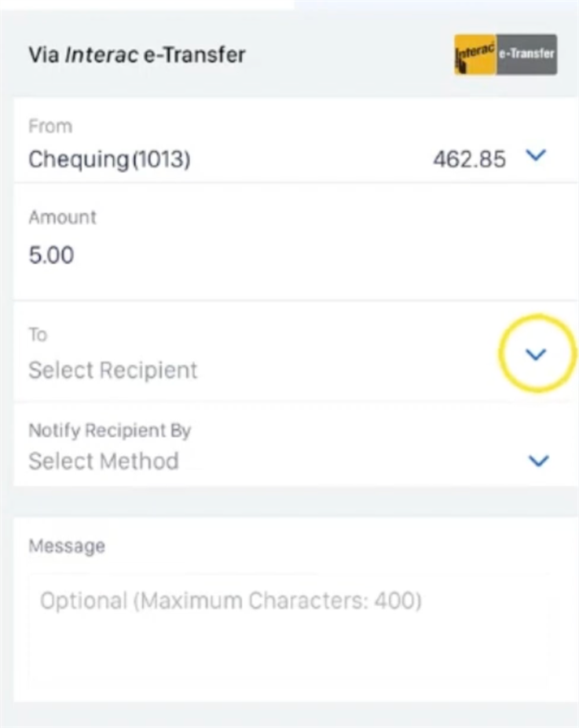Click the From label

click(x=50, y=127)
